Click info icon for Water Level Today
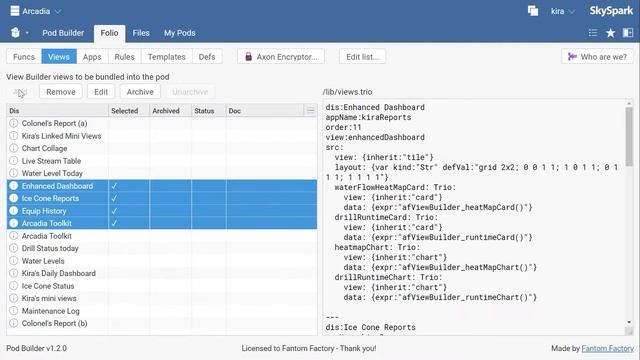 (x=13, y=173)
